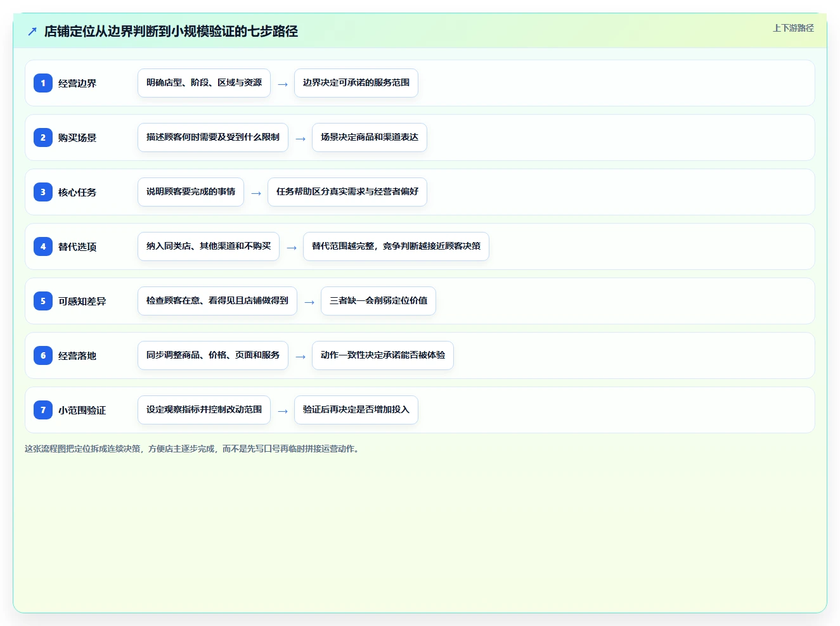Select step number 2 badge
The width and height of the screenshot is (840, 626).
coord(43,137)
